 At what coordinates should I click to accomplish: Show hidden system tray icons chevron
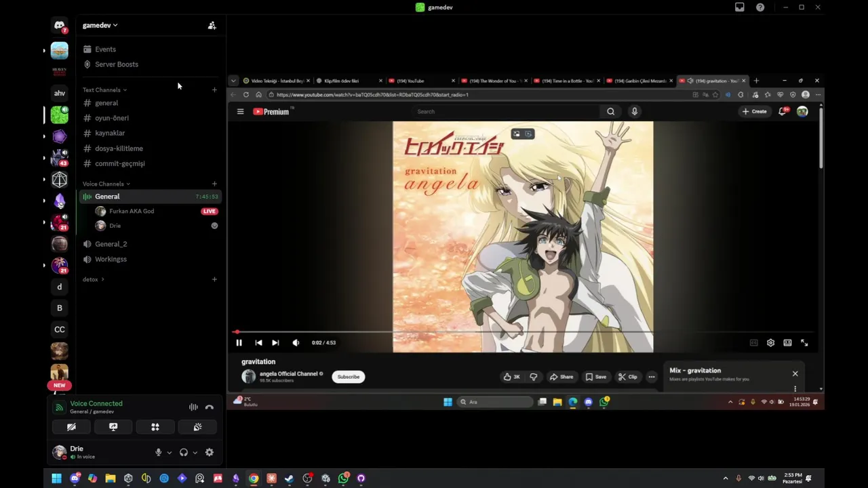(x=726, y=479)
